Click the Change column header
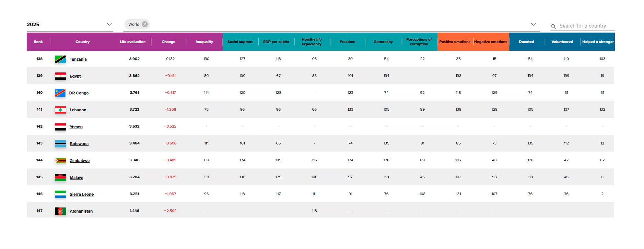The width and height of the screenshot is (644, 249). [168, 42]
